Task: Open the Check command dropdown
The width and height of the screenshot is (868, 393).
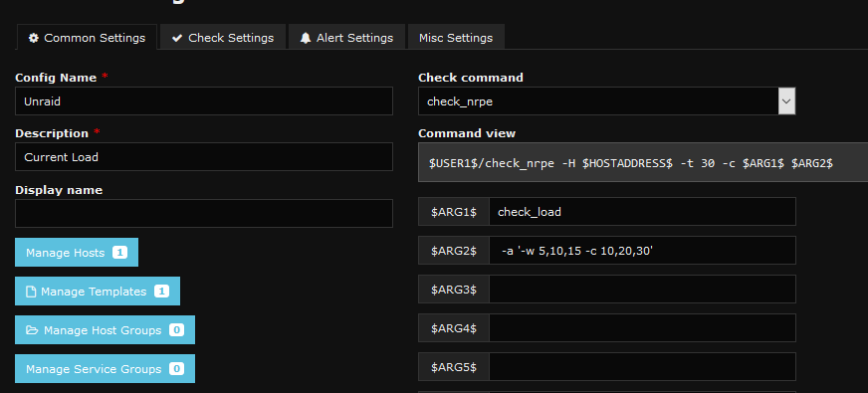Action: click(607, 101)
